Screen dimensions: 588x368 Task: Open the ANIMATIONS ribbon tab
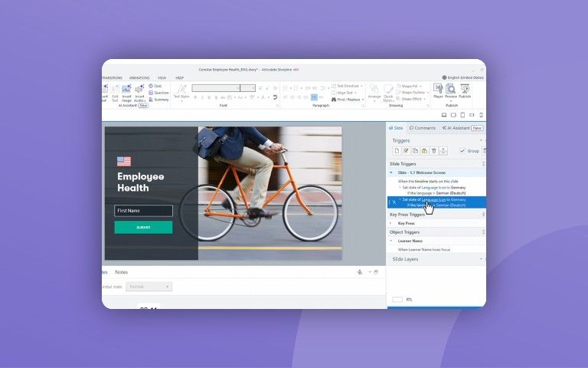click(x=139, y=77)
